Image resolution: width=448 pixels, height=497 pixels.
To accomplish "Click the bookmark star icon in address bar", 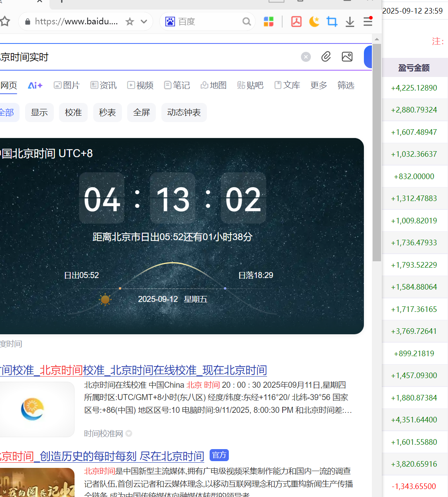I will click(x=130, y=22).
